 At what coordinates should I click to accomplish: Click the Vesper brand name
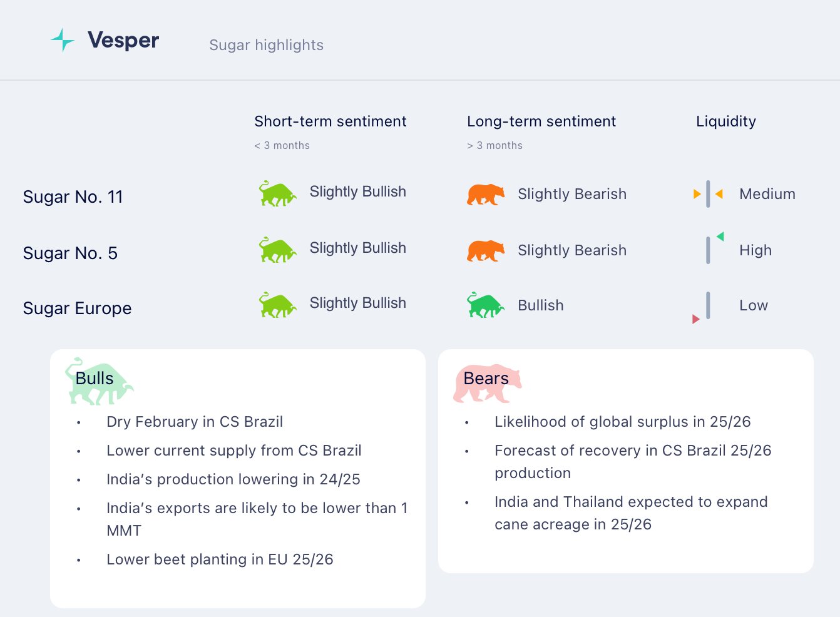[123, 40]
